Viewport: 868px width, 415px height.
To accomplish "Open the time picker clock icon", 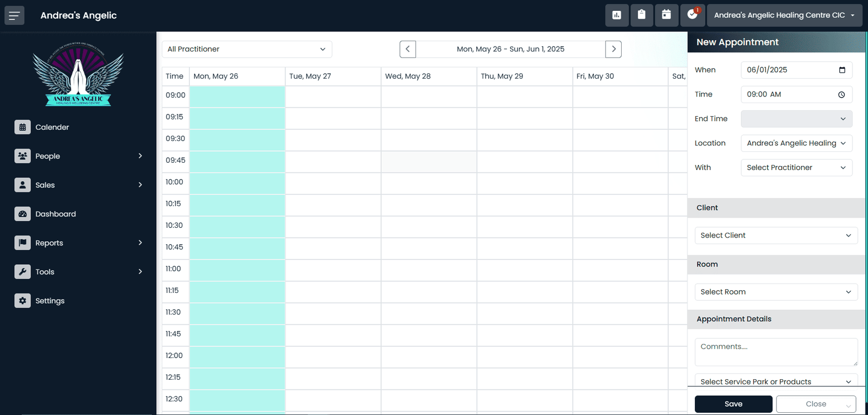I will point(841,94).
